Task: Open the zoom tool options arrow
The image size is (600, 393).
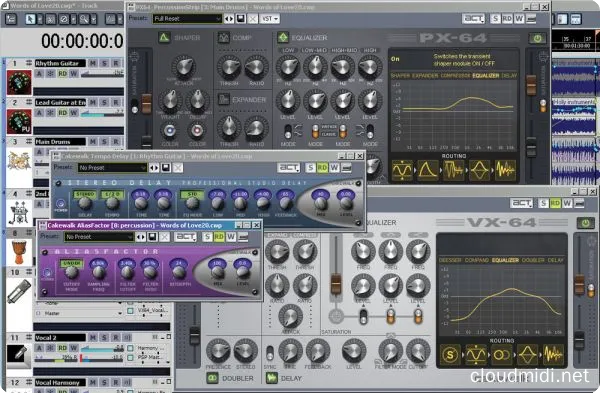Action: point(94,19)
